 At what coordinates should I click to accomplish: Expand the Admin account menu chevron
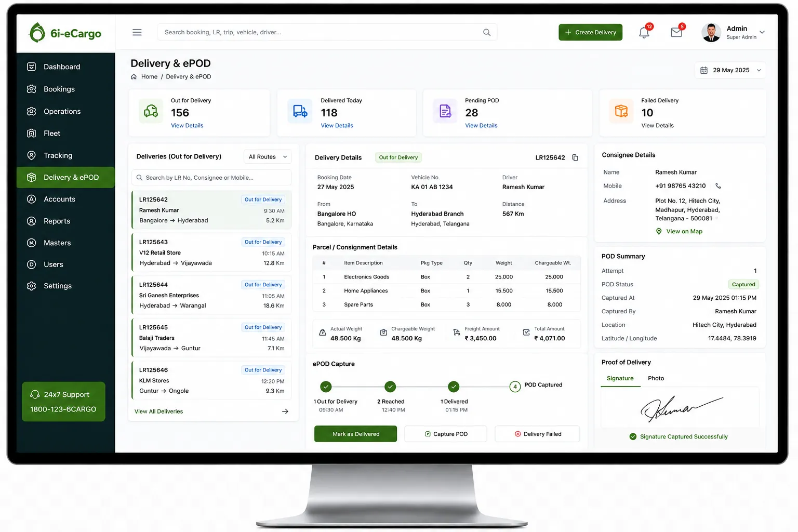pos(762,32)
